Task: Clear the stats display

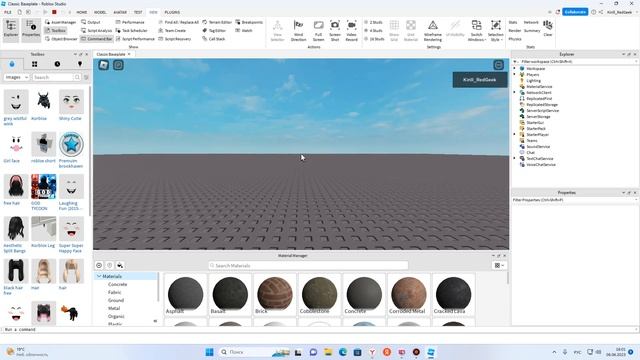Action: pyautogui.click(x=548, y=28)
